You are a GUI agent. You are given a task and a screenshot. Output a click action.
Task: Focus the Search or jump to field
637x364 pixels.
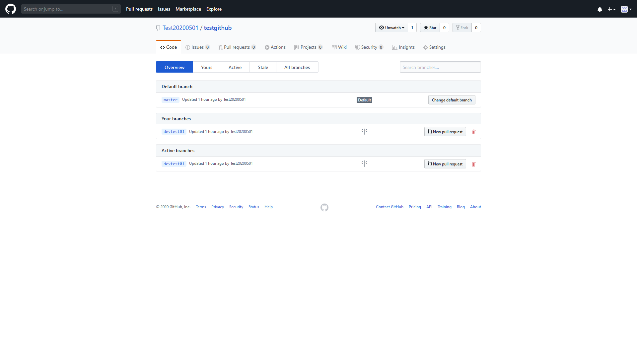(71, 9)
